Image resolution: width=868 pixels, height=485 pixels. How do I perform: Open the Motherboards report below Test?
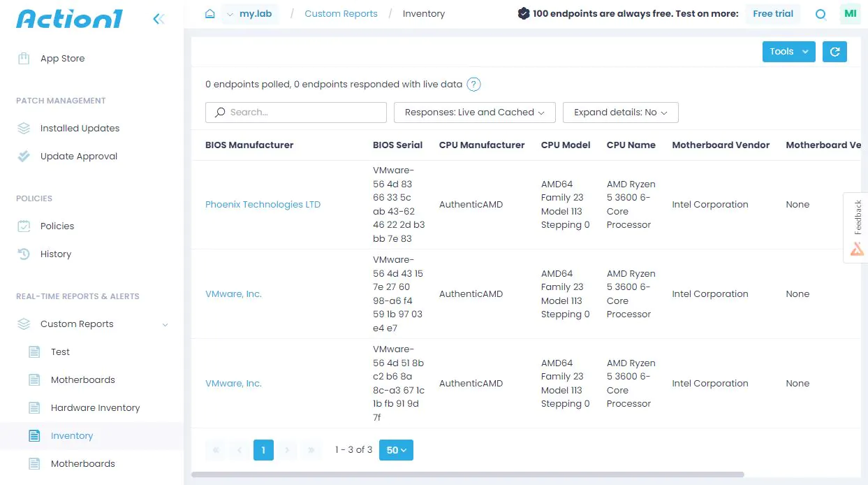tap(82, 380)
